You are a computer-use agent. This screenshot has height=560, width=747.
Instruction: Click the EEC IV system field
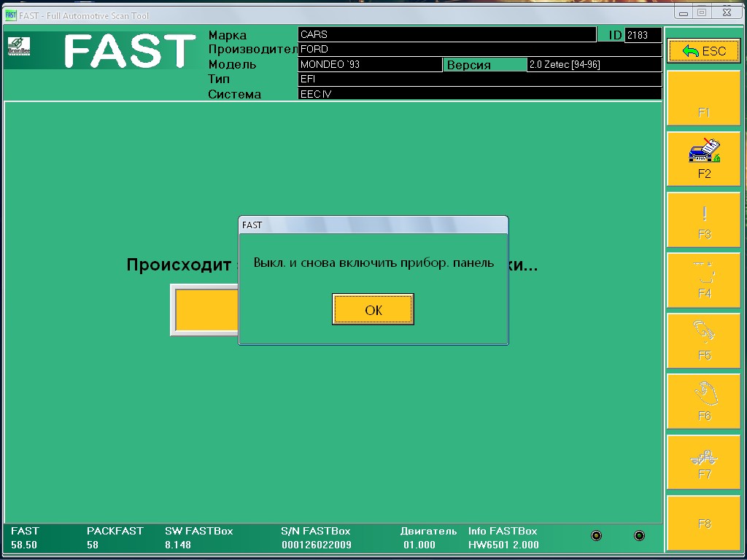point(480,94)
